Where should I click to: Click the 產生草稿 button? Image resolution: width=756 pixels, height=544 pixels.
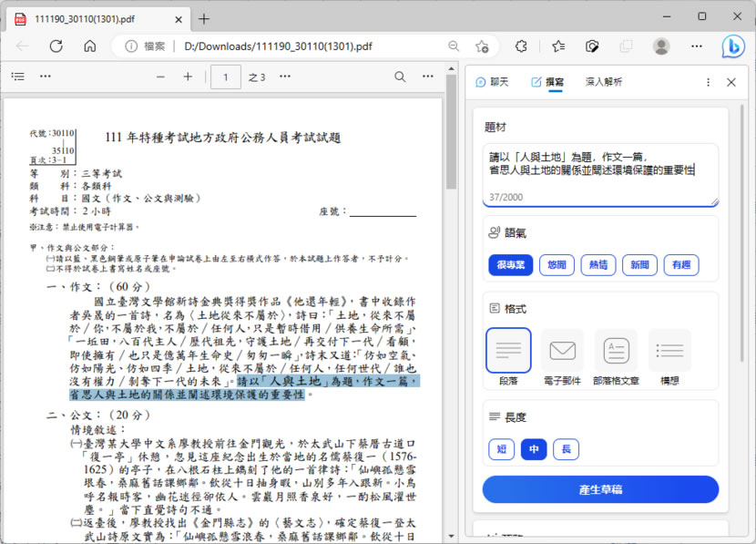(x=600, y=489)
